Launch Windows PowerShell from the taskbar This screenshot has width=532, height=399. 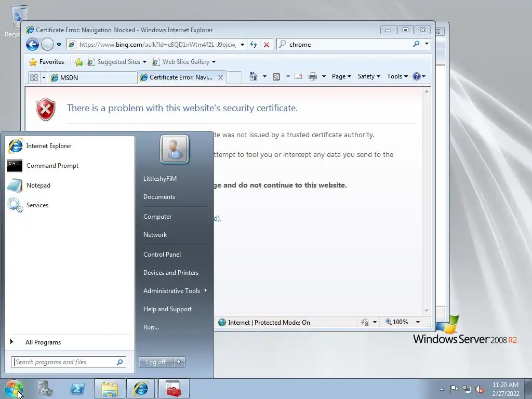[x=77, y=389]
